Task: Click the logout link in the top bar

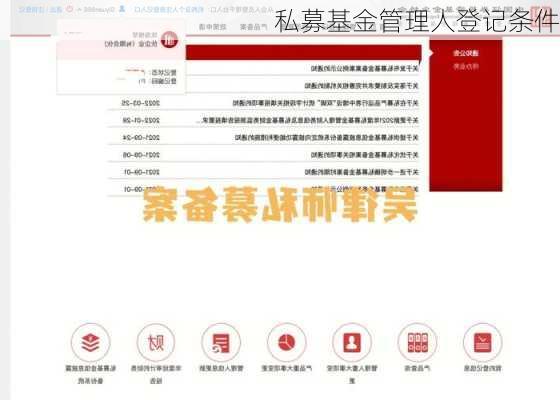Action: [56, 9]
